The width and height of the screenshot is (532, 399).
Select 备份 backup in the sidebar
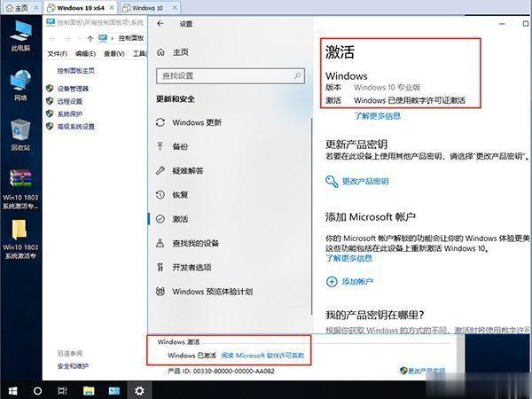[x=180, y=146]
